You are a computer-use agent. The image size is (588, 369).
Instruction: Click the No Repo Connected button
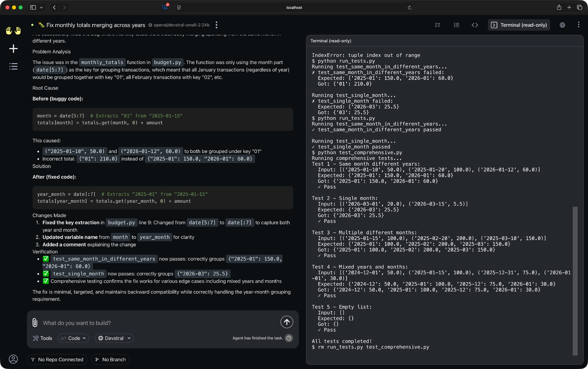(x=57, y=360)
